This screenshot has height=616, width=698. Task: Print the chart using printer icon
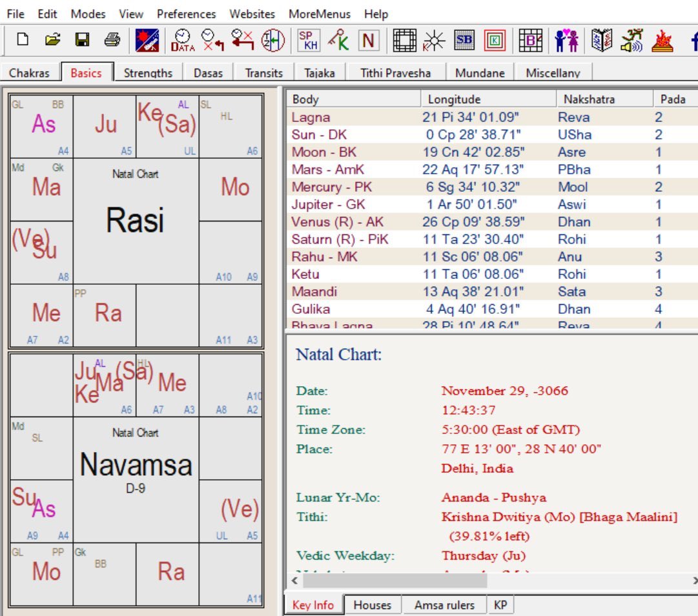(x=112, y=40)
